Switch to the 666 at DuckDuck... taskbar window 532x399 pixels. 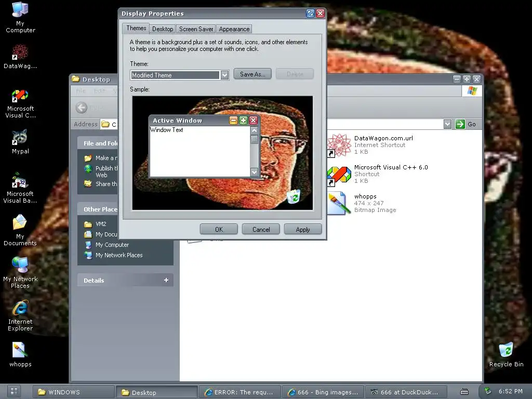[x=406, y=392]
